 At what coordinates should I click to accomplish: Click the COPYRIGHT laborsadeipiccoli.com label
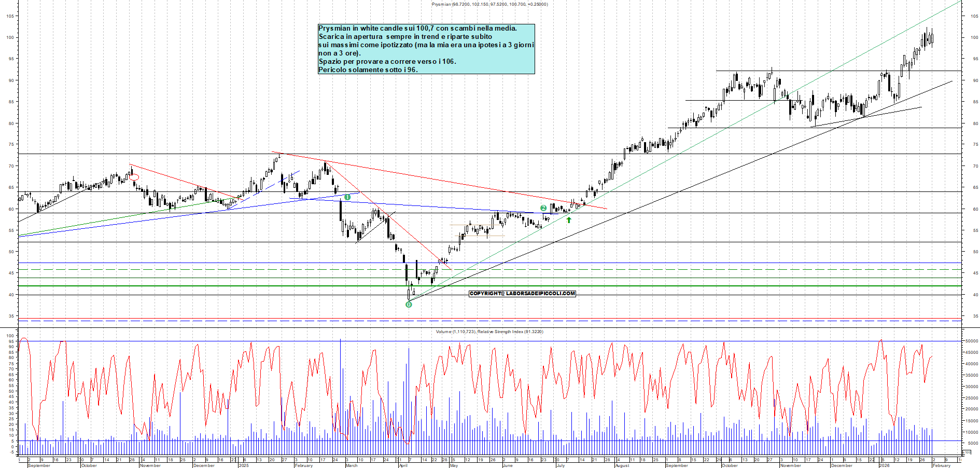click(522, 294)
